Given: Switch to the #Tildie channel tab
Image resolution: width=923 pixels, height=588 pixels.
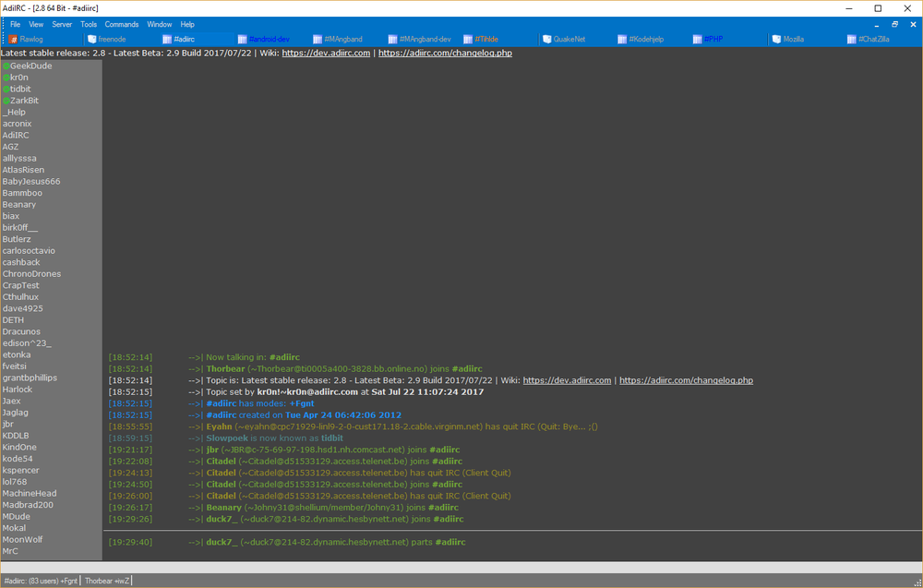Looking at the screenshot, I should pyautogui.click(x=485, y=40).
